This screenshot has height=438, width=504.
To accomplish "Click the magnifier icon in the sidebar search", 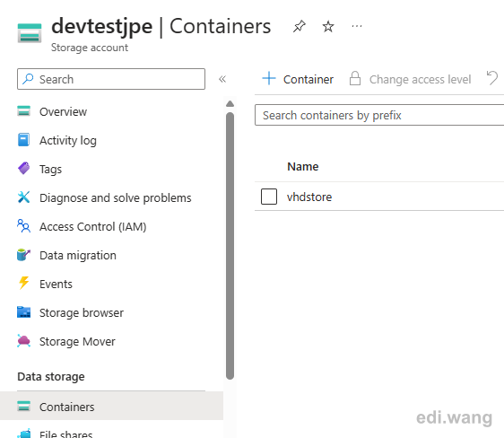I will click(x=28, y=79).
